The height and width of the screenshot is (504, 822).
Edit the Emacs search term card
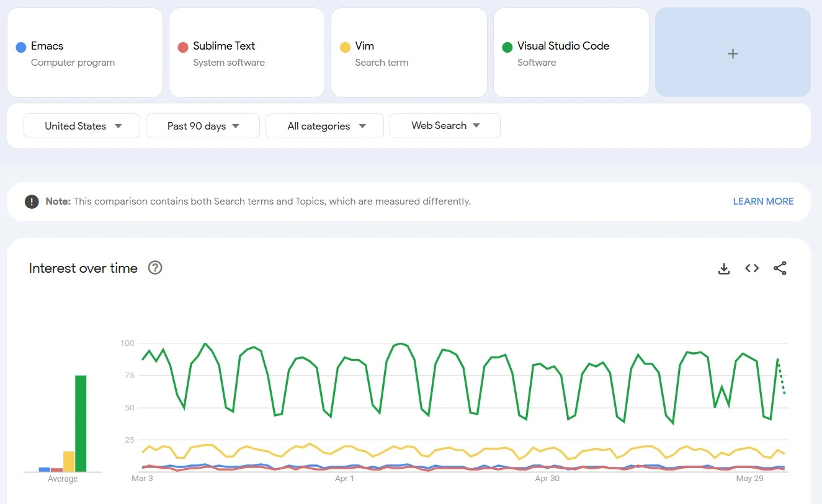tap(85, 53)
